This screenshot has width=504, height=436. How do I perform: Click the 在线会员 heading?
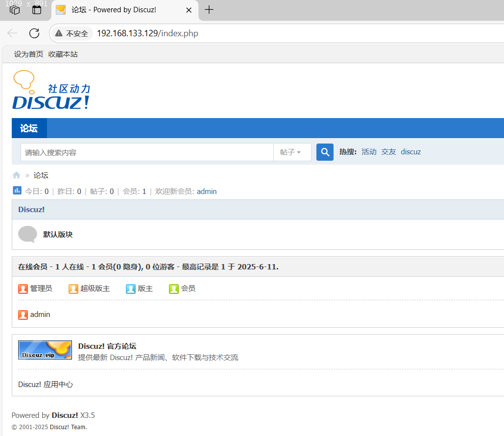point(33,267)
